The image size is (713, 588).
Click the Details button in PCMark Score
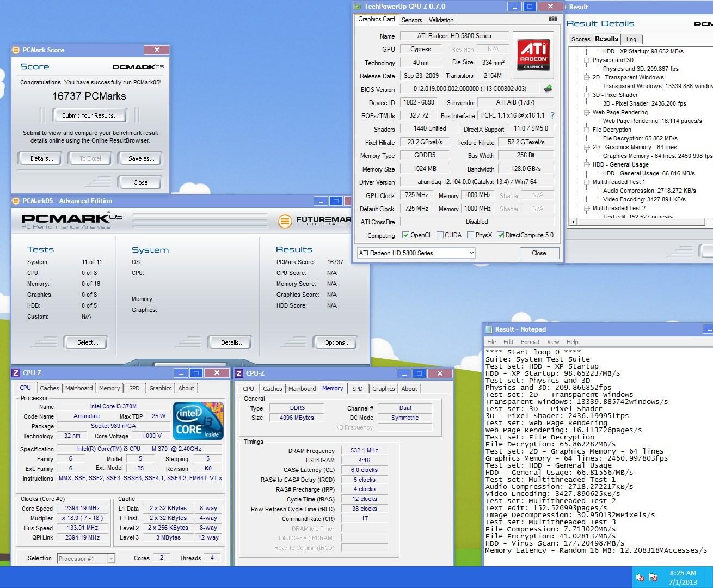[x=42, y=158]
